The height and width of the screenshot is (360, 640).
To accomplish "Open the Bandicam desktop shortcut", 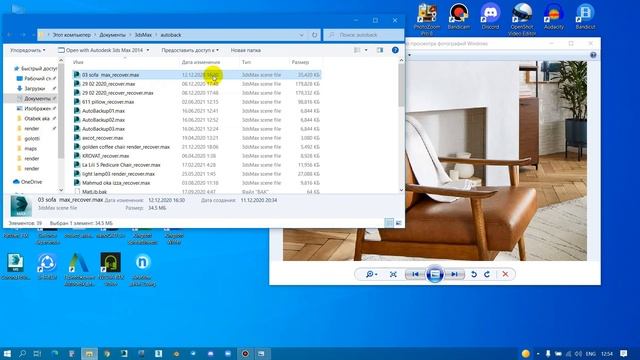I will coord(459,17).
